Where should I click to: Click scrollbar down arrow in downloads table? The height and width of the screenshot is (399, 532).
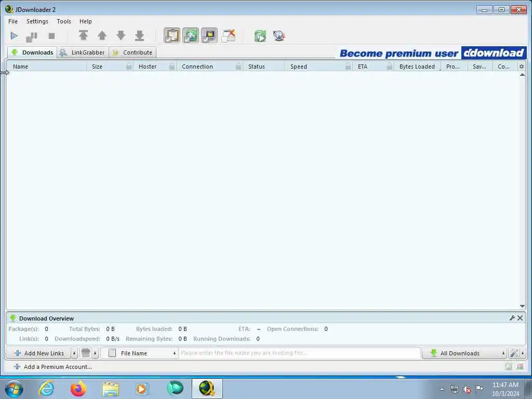tap(522, 306)
